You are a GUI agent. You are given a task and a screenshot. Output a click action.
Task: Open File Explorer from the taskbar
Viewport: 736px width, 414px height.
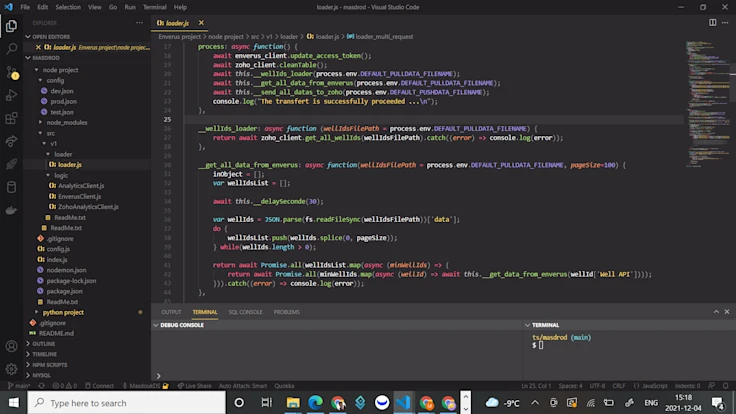coord(293,403)
